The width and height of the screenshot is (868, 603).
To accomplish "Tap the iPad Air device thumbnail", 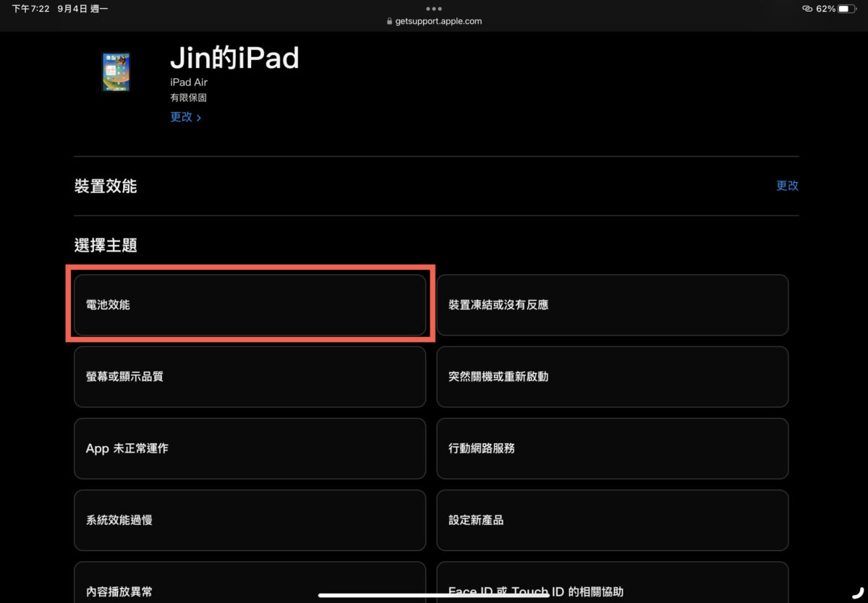I will point(116,72).
